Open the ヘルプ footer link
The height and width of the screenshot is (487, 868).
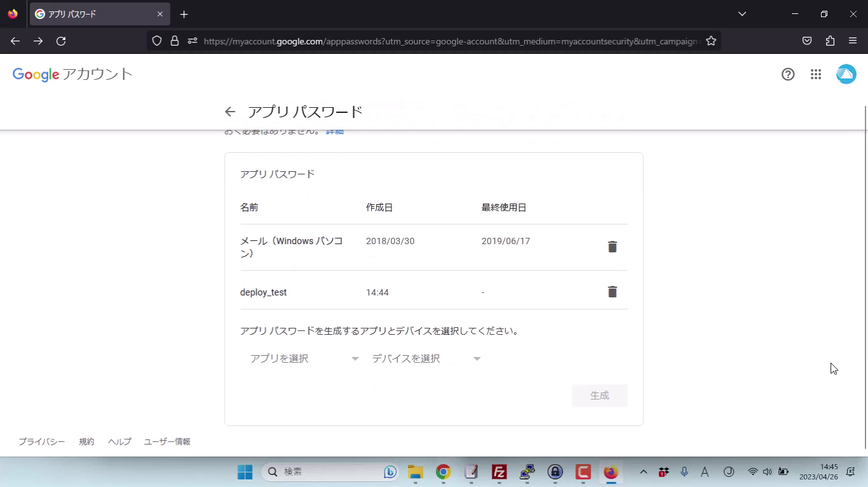(x=119, y=441)
